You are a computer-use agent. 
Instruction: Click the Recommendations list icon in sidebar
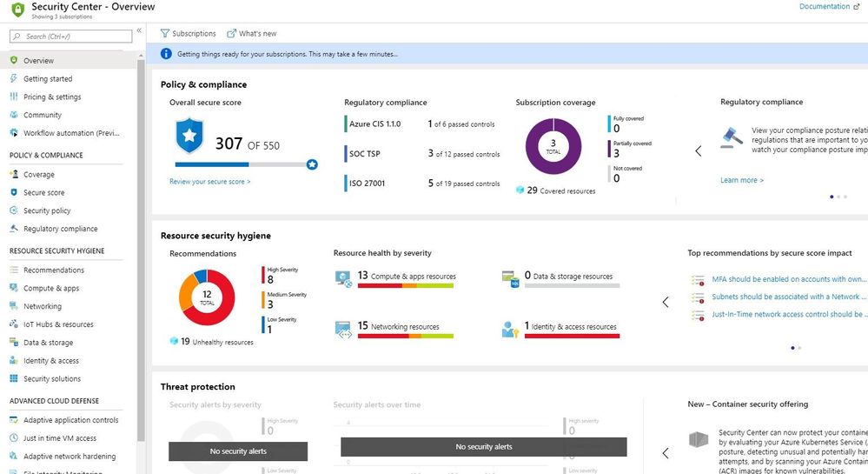click(x=14, y=270)
